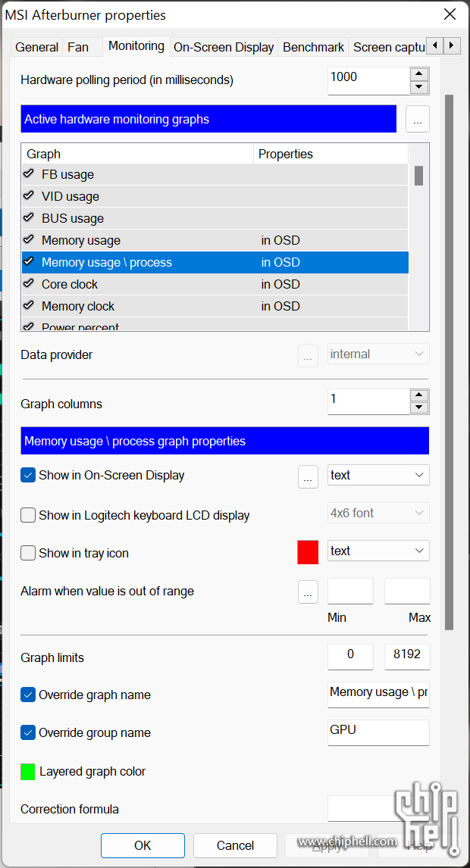Increase hardware polling period with up arrow
The image size is (470, 868).
click(419, 73)
